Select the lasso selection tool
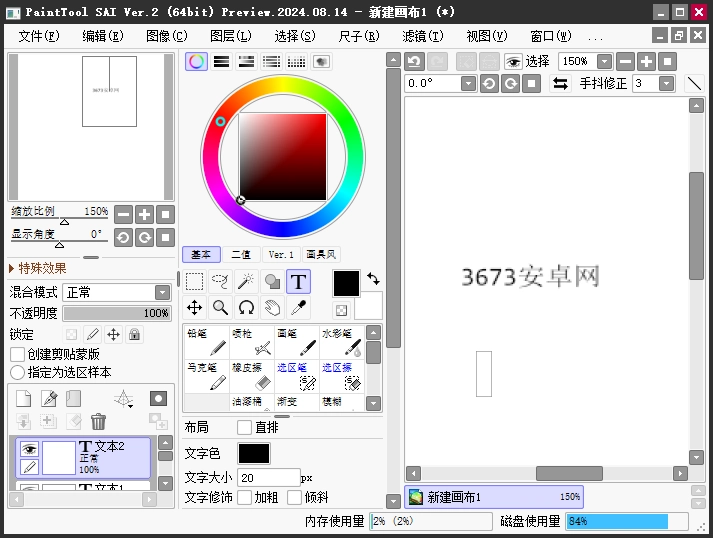 [221, 282]
